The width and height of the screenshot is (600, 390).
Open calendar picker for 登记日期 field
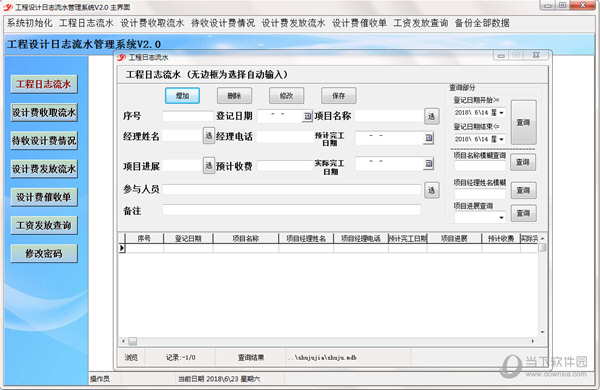tap(308, 116)
